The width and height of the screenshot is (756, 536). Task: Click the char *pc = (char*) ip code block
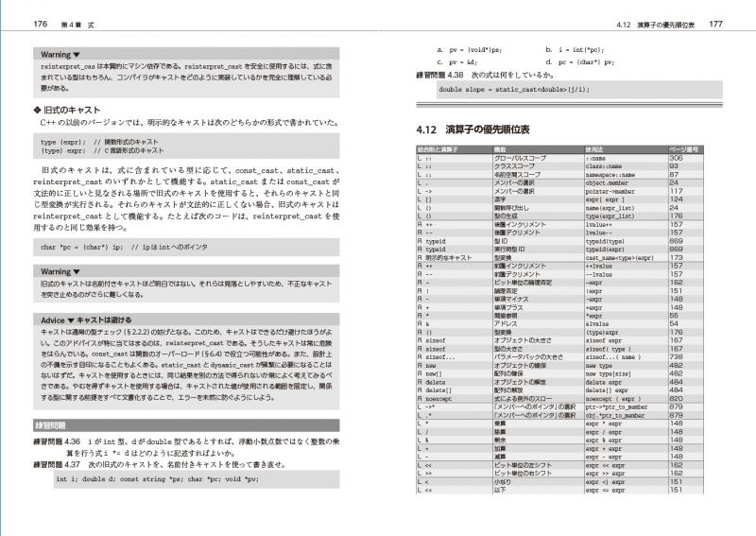click(x=186, y=247)
